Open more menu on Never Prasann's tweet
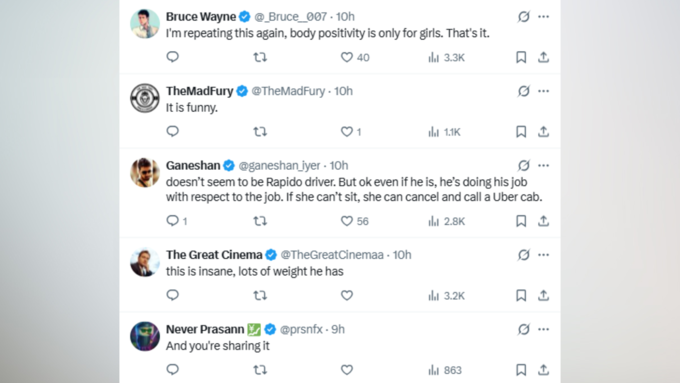 click(x=543, y=329)
